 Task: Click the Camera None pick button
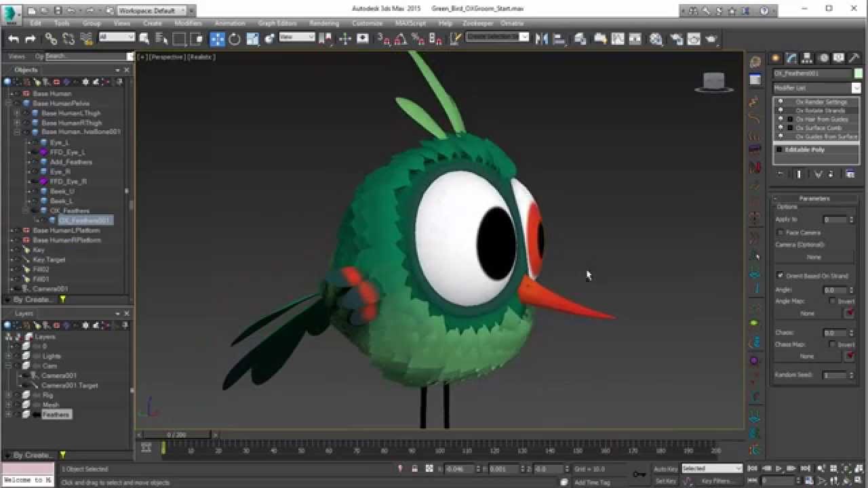(x=814, y=257)
